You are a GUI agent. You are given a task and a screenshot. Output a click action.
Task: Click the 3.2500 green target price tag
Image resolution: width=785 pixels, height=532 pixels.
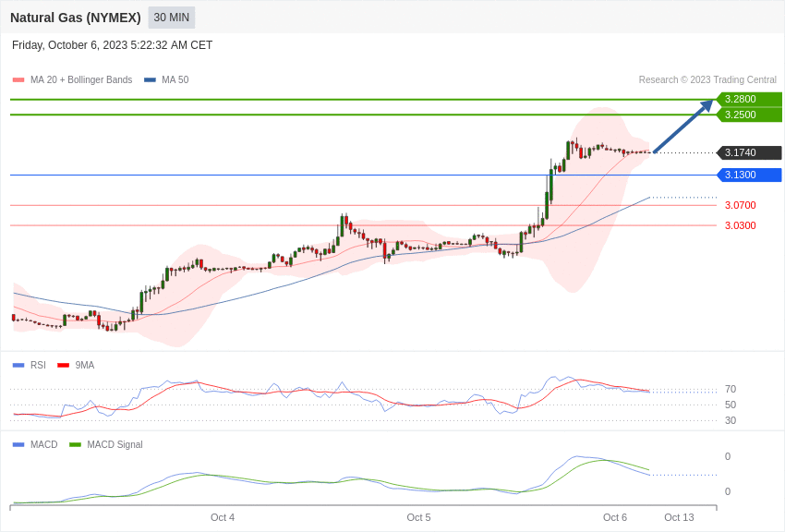point(749,115)
